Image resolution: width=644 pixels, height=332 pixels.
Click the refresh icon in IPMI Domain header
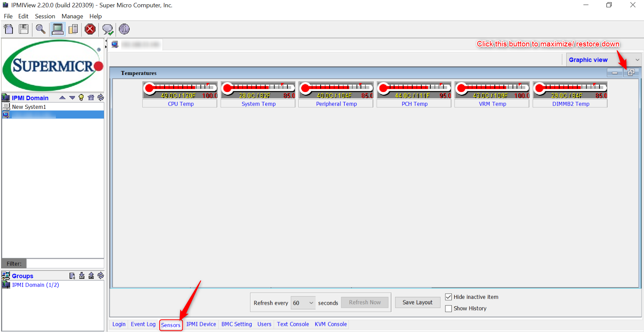tap(100, 98)
